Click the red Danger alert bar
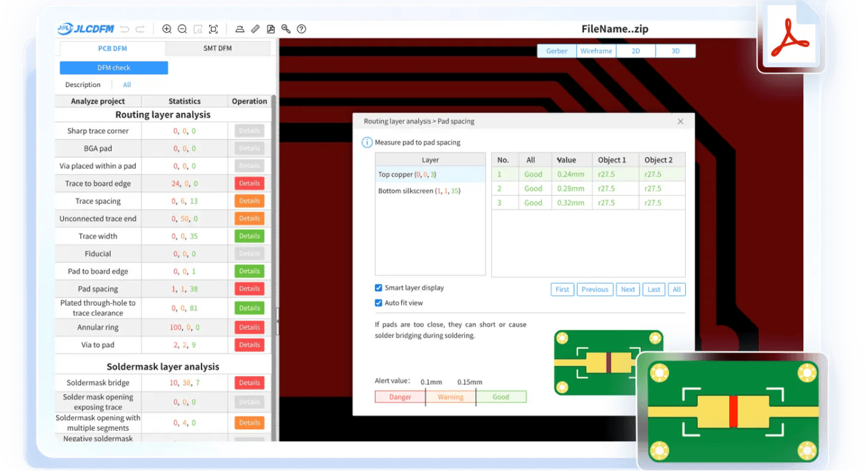 coord(400,397)
